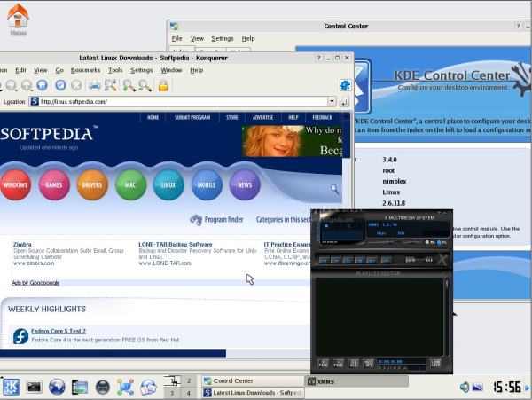Reload the page in Konqueror
This screenshot has height=400, width=532.
pos(60,85)
